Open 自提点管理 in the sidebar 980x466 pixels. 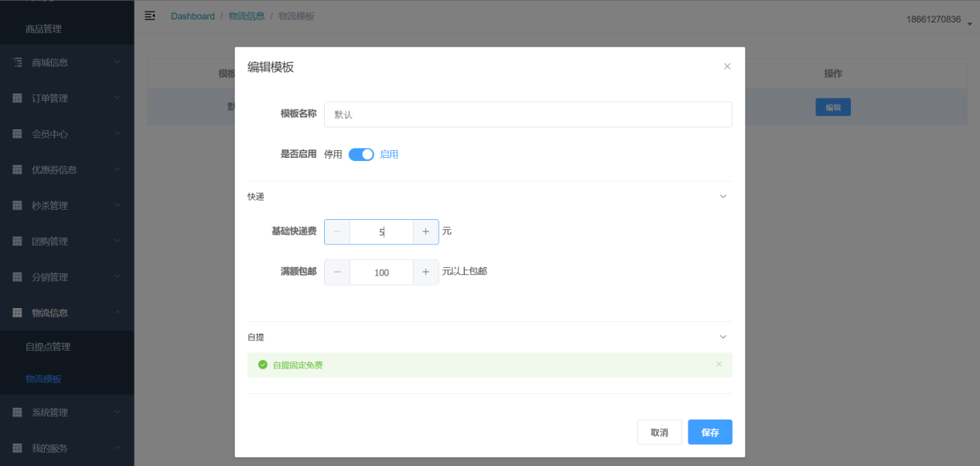(x=48, y=347)
